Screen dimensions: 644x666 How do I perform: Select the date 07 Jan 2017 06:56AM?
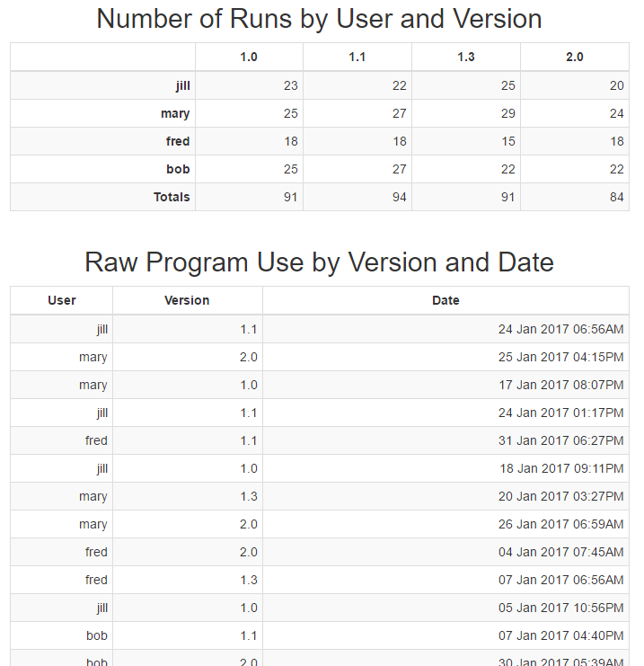[x=560, y=580]
